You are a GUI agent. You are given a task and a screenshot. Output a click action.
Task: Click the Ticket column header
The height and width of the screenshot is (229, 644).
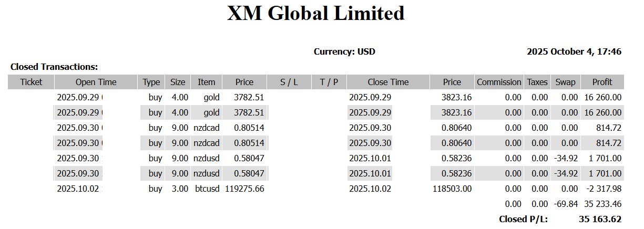pos(30,82)
